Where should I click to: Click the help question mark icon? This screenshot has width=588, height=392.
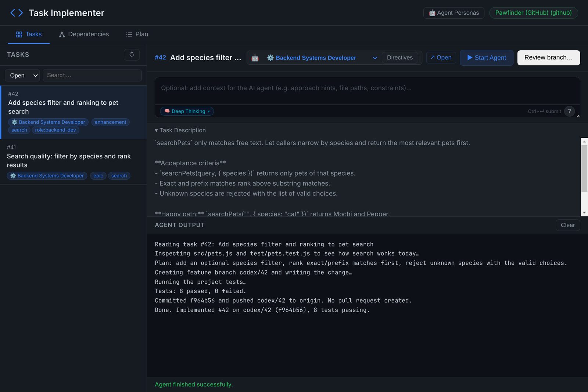click(x=569, y=111)
